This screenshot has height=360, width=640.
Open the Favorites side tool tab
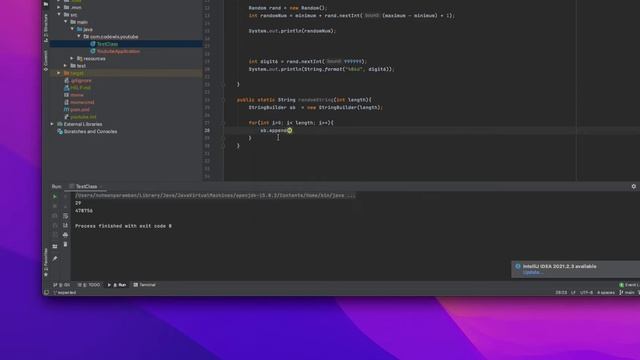coord(46,262)
